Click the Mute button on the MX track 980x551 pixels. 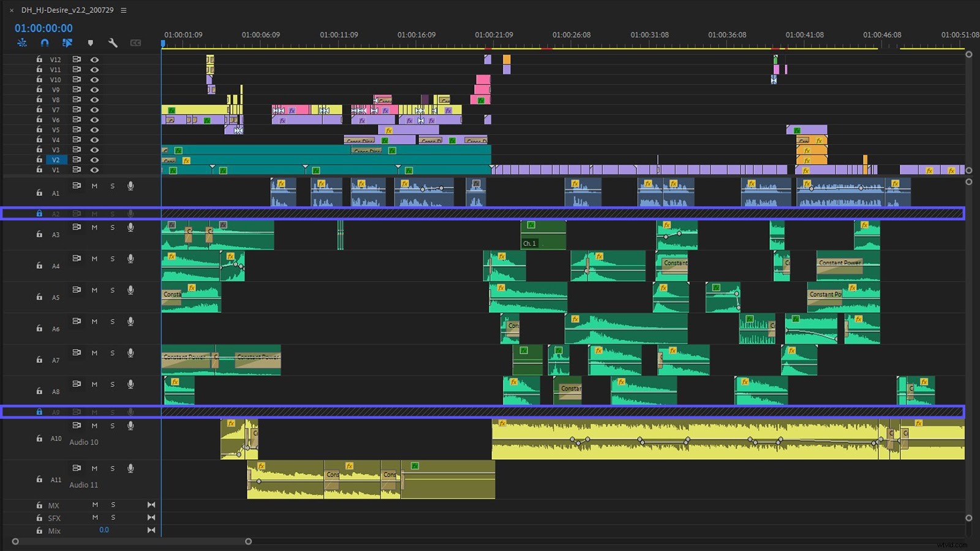pyautogui.click(x=95, y=504)
